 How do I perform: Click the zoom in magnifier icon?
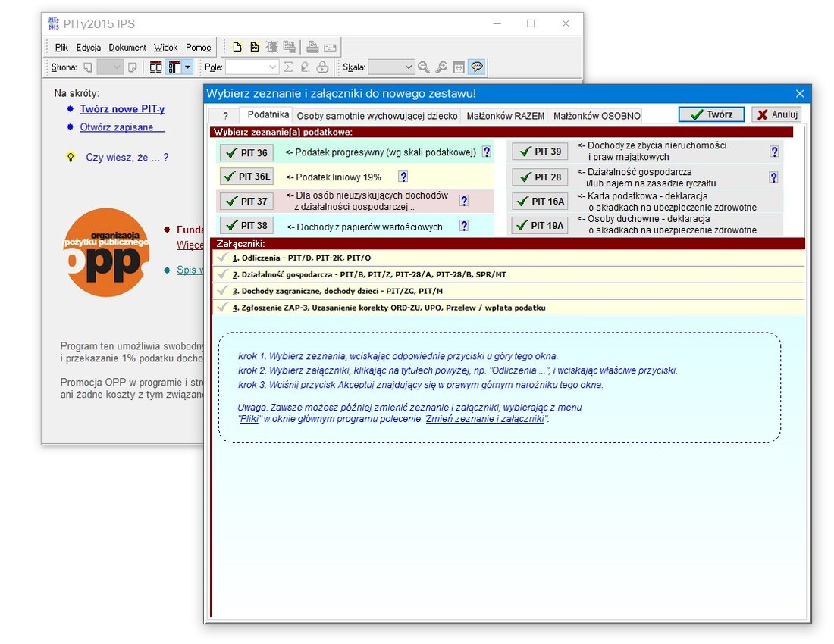coord(441,67)
